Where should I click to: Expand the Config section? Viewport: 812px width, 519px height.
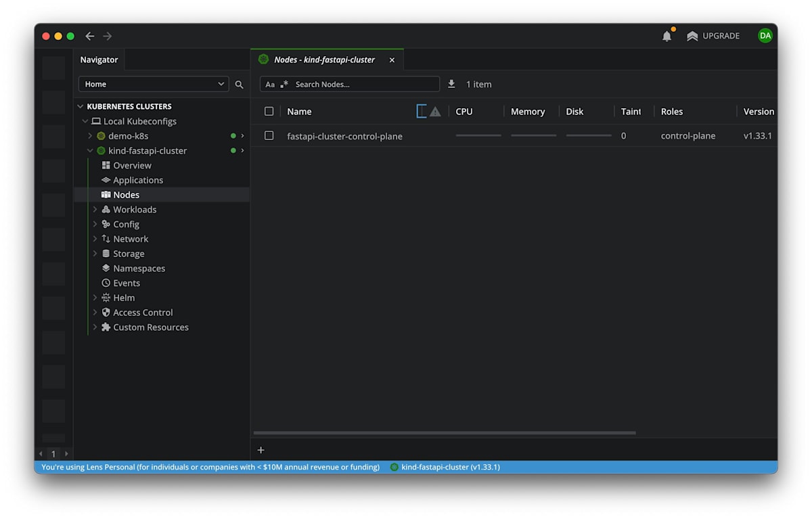(x=95, y=224)
